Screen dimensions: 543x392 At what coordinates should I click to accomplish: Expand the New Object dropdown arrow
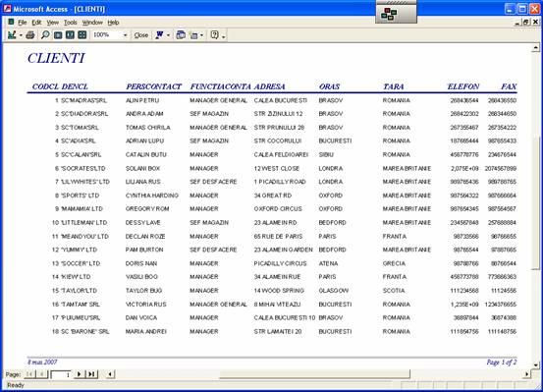pyautogui.click(x=201, y=35)
